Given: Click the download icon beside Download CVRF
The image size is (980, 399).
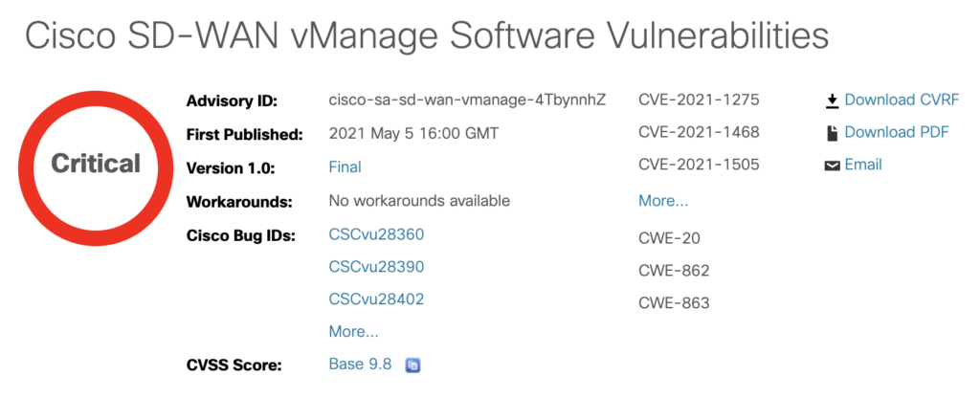Looking at the screenshot, I should point(832,100).
